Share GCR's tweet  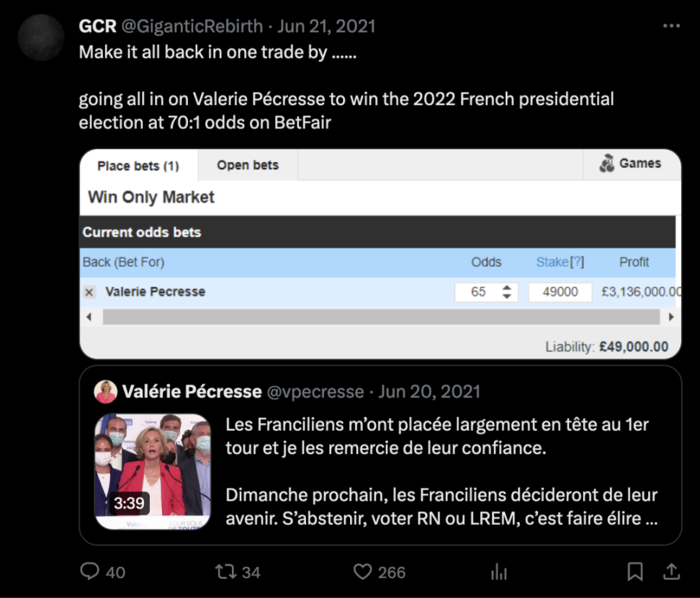[x=668, y=571]
